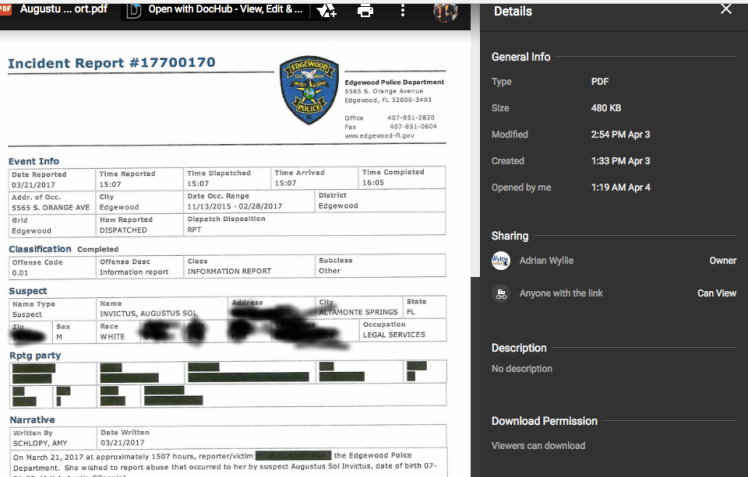This screenshot has height=477, width=748.
Task: Click 'Anyone with the link' sharing entry
Action: [561, 293]
